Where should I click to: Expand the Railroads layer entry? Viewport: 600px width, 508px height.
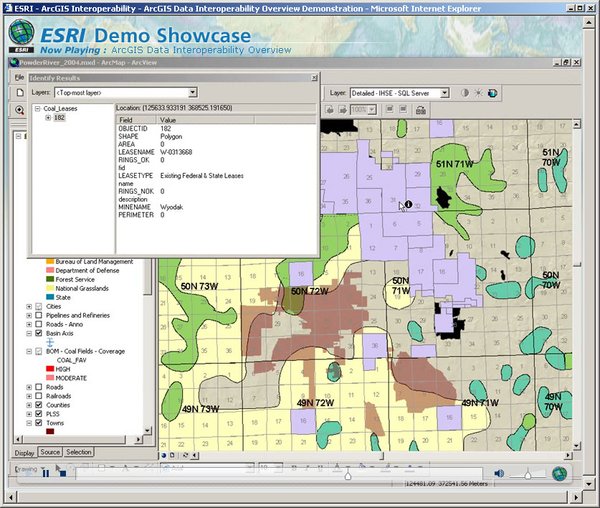[x=29, y=396]
